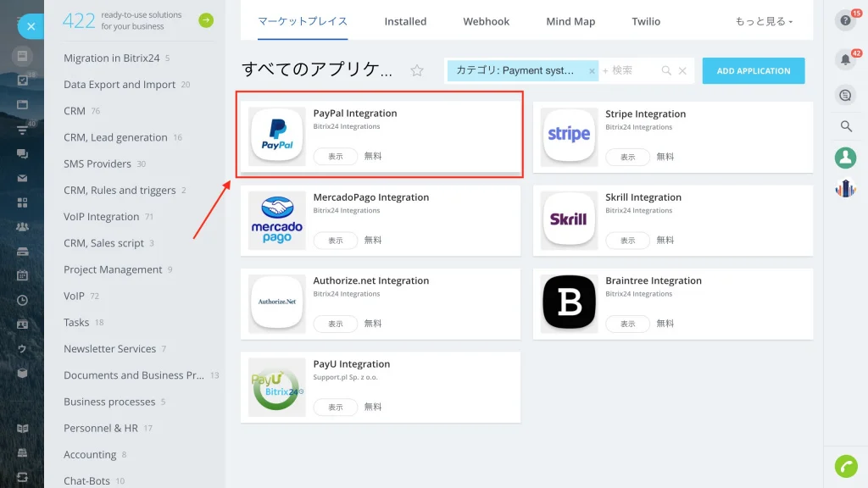Image resolution: width=868 pixels, height=488 pixels.
Task: Open the notifications bell icon
Action: (845, 59)
